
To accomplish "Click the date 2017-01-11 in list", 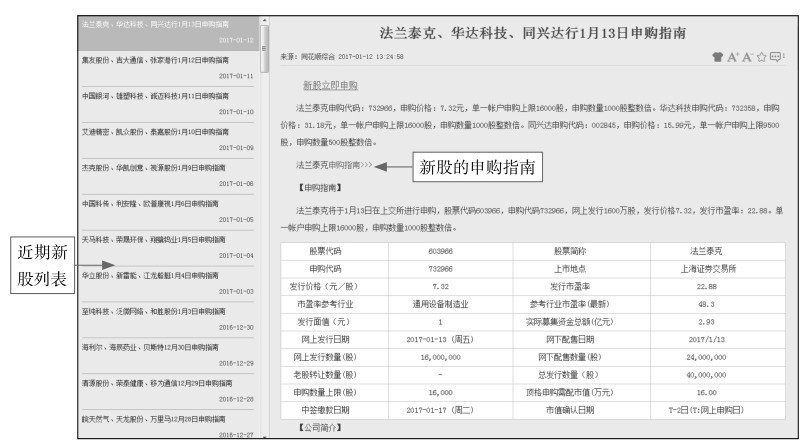I will point(236,76).
